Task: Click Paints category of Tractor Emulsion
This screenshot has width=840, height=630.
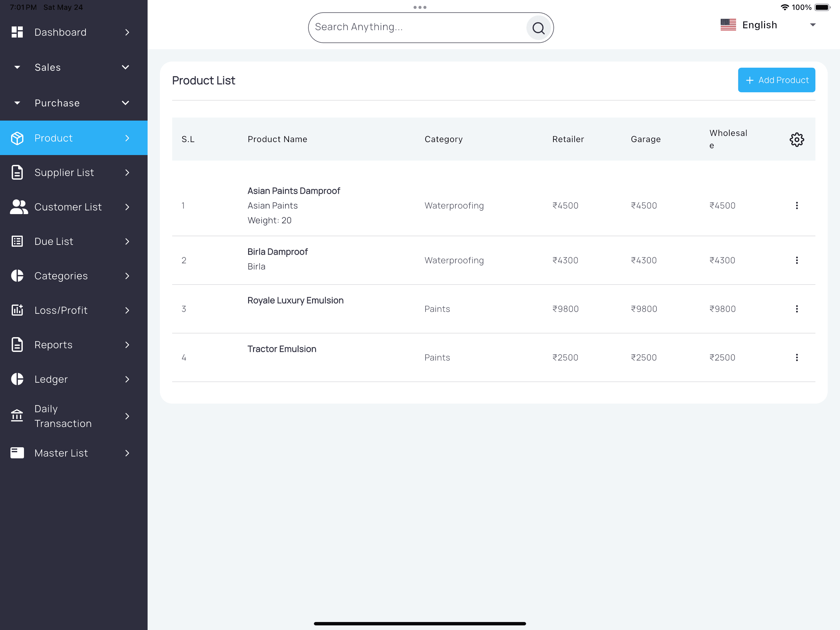Action: (437, 357)
